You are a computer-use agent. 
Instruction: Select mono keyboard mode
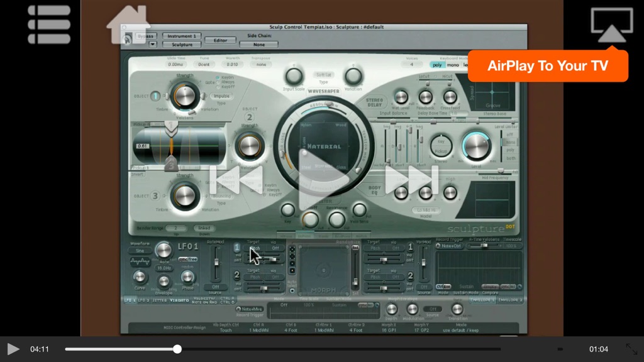[453, 65]
